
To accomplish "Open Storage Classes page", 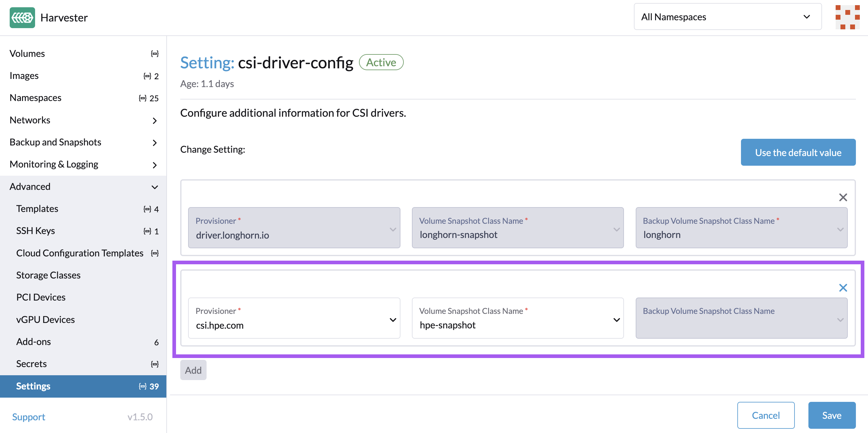I will pos(83,275).
